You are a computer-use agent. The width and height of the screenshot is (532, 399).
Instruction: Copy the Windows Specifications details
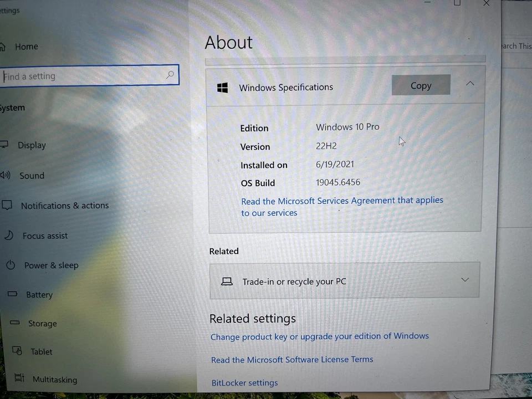click(421, 85)
